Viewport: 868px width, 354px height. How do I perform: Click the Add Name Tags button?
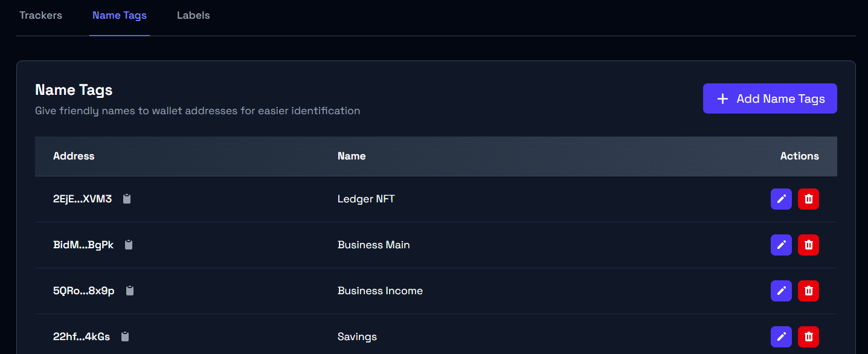click(x=770, y=98)
